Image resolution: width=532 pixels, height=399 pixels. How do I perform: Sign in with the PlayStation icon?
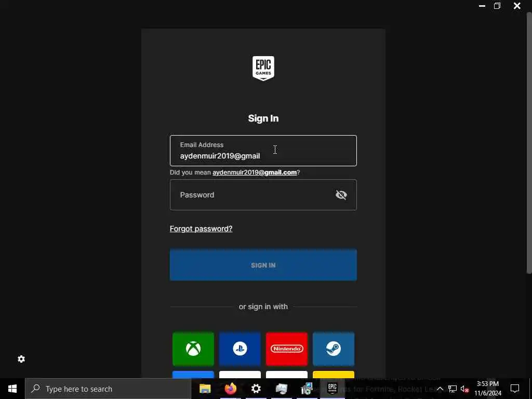pyautogui.click(x=240, y=349)
